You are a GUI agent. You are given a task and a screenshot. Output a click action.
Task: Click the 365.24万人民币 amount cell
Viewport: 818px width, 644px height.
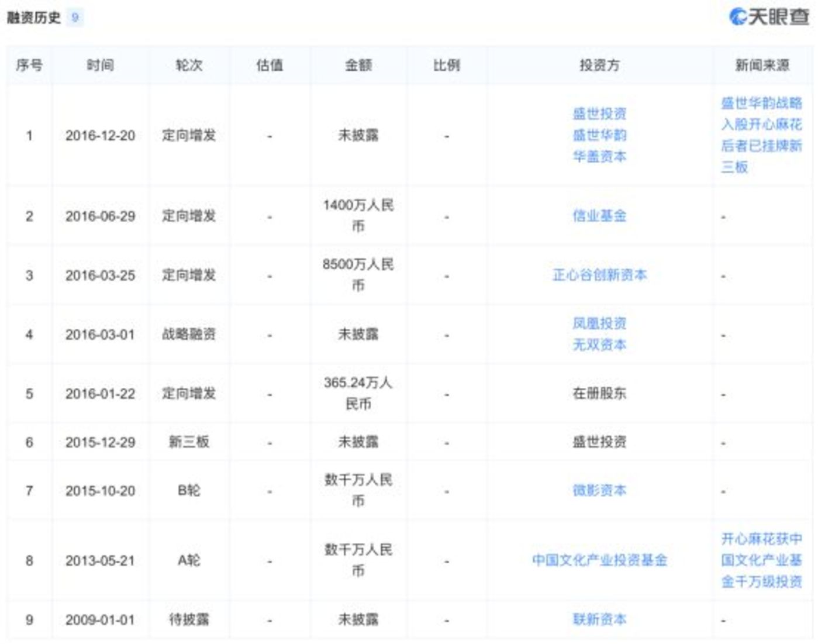pos(358,393)
